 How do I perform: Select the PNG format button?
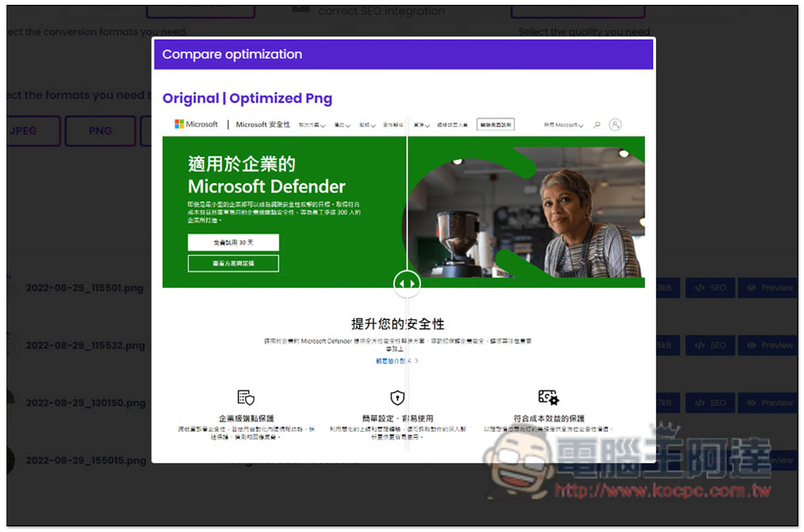pyautogui.click(x=100, y=131)
